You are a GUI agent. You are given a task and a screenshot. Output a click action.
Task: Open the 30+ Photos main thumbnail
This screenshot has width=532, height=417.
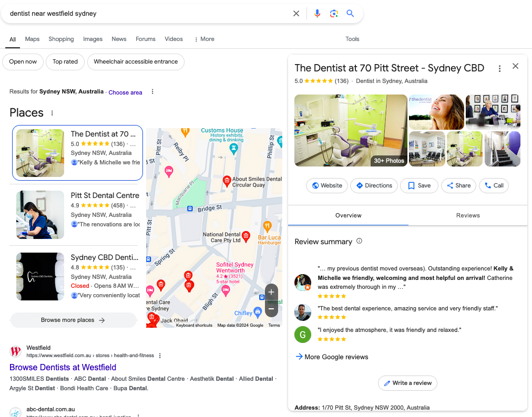point(351,130)
